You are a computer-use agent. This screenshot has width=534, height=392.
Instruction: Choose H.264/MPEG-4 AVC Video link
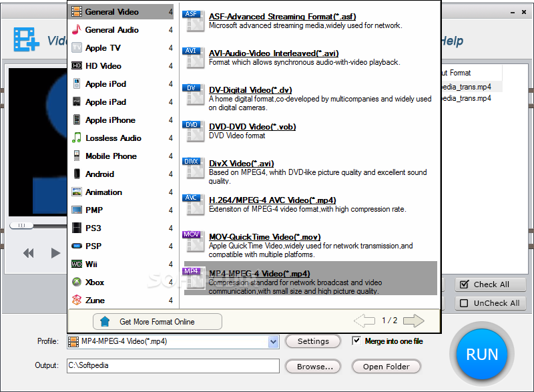pyautogui.click(x=272, y=200)
